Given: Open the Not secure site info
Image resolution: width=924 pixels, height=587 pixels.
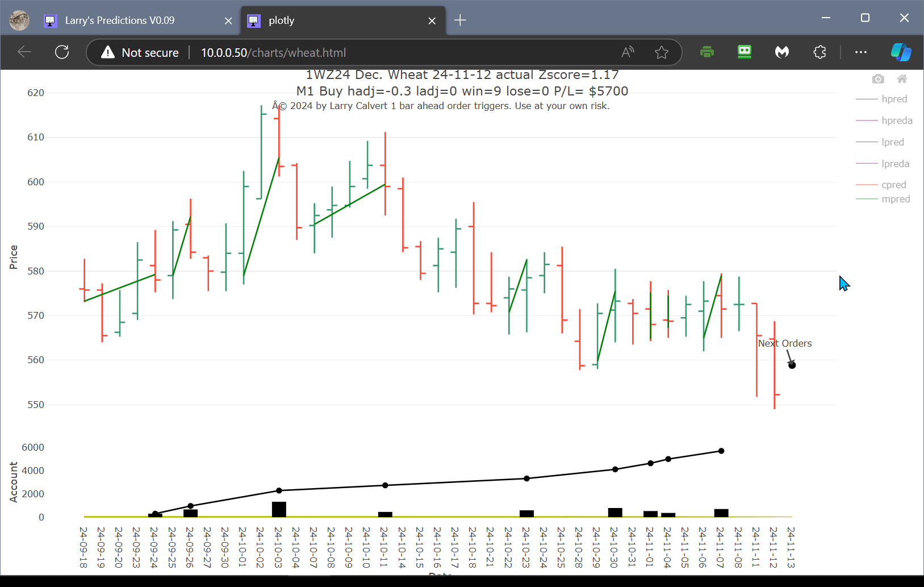Looking at the screenshot, I should click(140, 52).
